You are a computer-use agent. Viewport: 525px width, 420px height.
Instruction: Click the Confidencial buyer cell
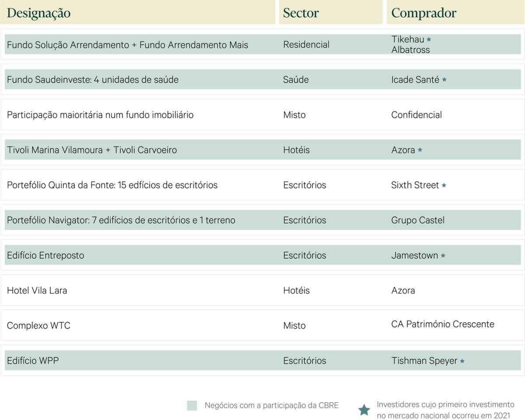(416, 115)
